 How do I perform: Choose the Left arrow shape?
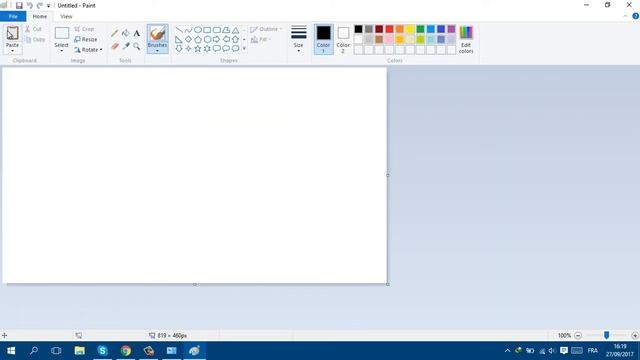coord(226,40)
